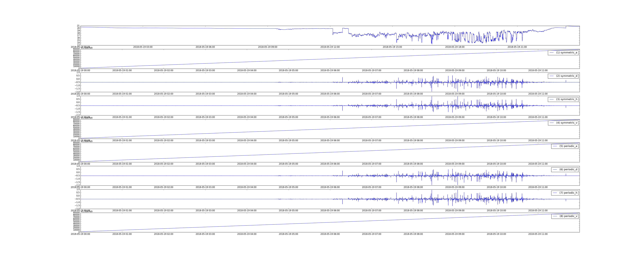
Task: Click the 08:00 tick under the symmetric_d plot
Action: click(413, 94)
